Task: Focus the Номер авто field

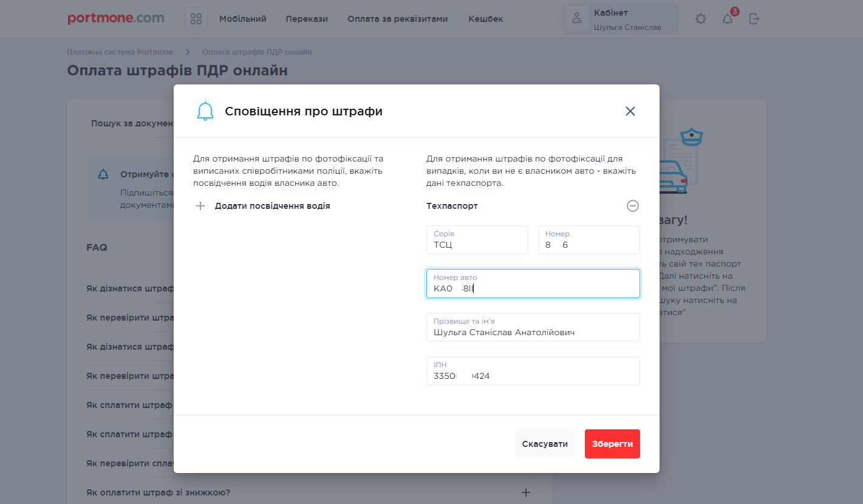Action: [533, 284]
